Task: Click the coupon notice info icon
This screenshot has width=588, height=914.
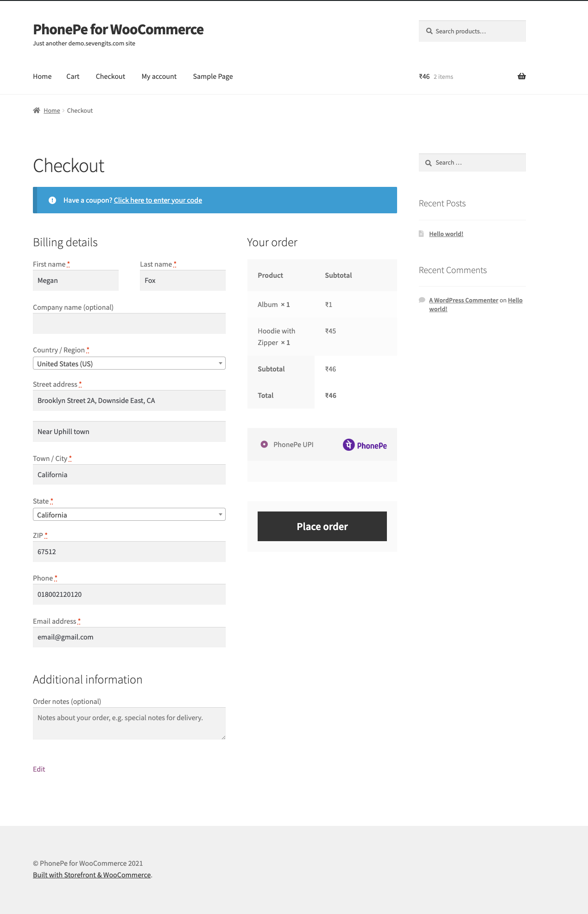Action: [x=52, y=200]
